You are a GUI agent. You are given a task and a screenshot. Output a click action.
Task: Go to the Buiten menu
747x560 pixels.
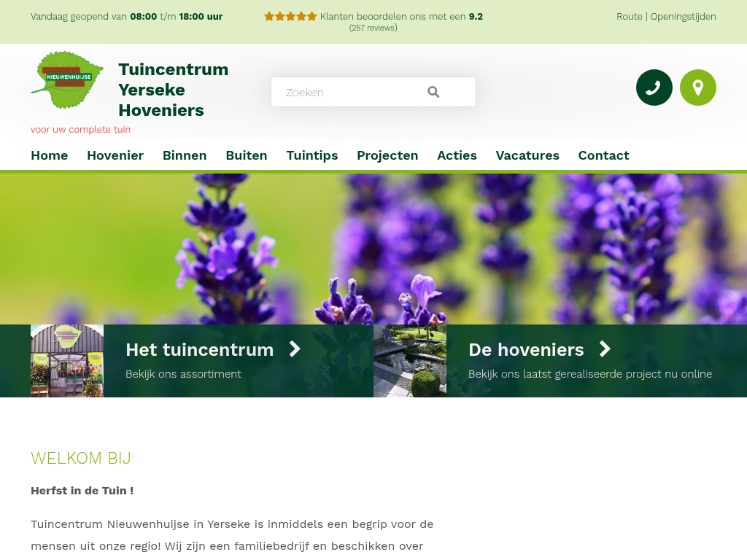[x=247, y=155]
